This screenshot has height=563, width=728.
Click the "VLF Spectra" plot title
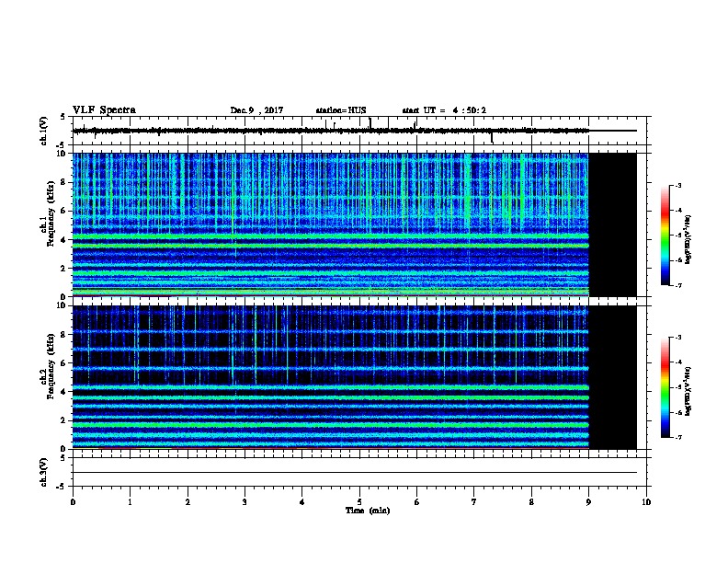click(x=104, y=110)
